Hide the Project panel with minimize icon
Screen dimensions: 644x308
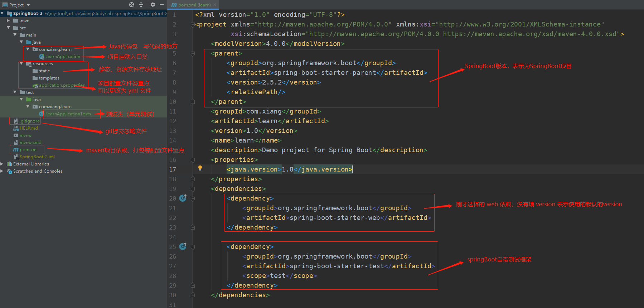coord(162,5)
